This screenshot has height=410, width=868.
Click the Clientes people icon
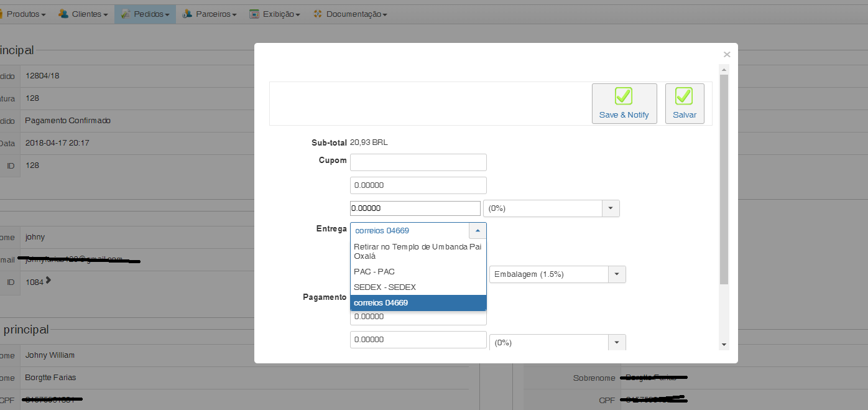[x=63, y=14]
